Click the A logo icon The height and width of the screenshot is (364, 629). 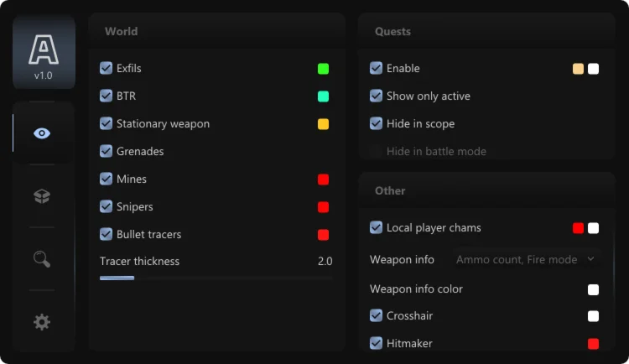(43, 49)
